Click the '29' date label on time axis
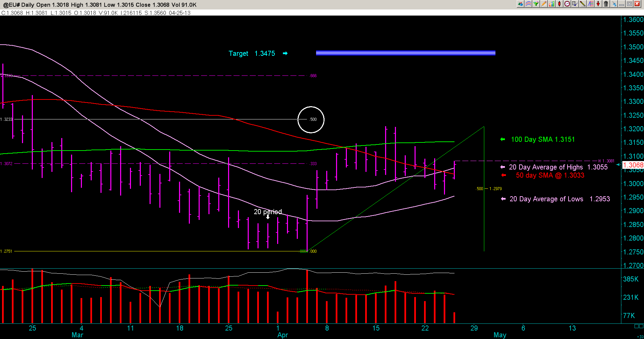This screenshot has width=644, height=339. 474,328
